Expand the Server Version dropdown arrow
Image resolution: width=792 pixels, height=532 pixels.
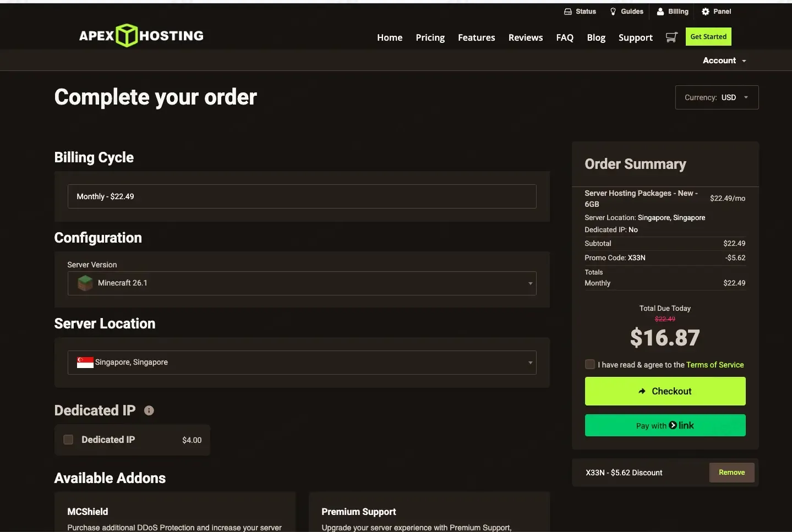pos(531,283)
